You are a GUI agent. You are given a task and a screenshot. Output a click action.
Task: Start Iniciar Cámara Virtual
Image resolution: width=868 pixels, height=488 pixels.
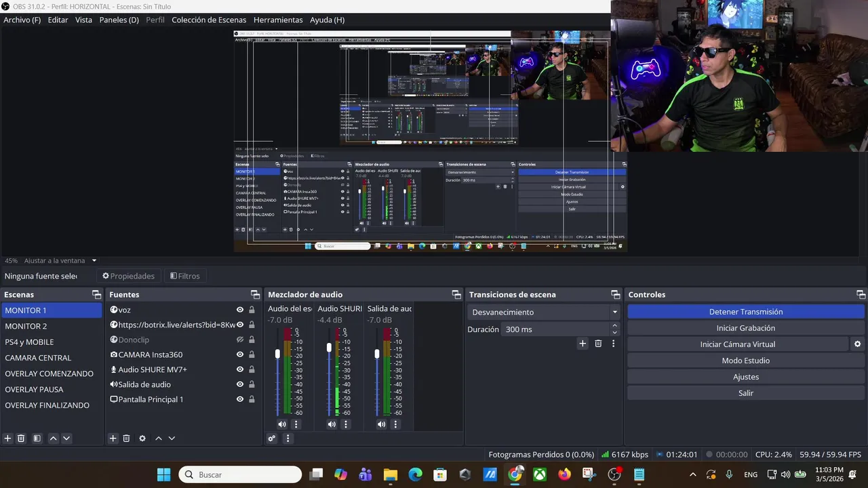[x=738, y=344]
